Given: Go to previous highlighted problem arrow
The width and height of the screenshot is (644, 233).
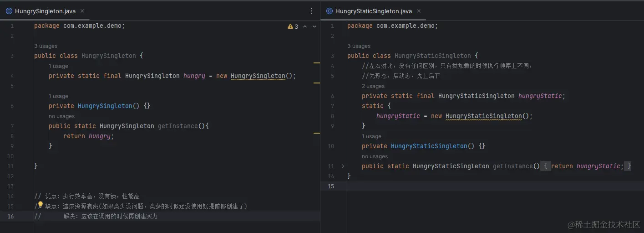Looking at the screenshot, I should click(x=305, y=26).
